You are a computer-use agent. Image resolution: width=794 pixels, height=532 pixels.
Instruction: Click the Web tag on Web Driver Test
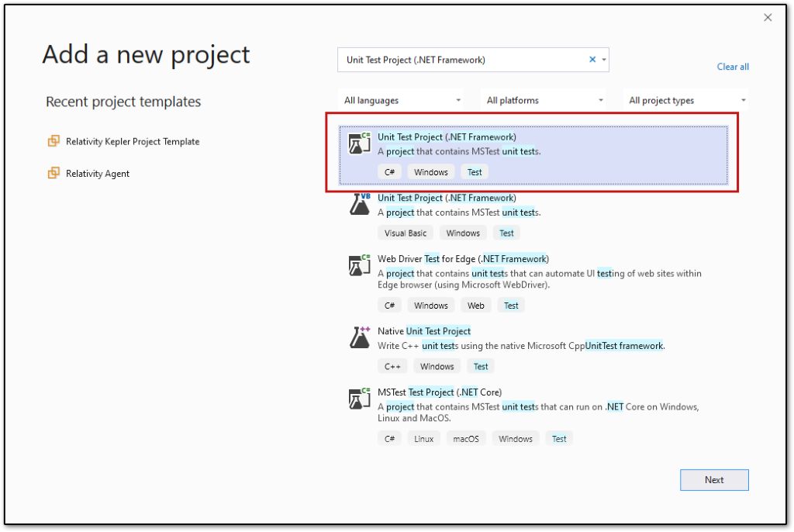point(475,306)
